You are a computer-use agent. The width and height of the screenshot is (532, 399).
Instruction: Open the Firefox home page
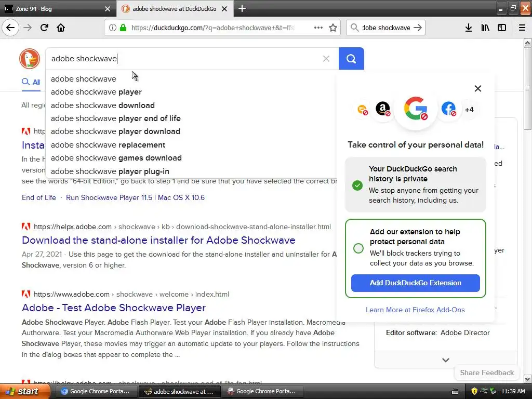pos(61,28)
